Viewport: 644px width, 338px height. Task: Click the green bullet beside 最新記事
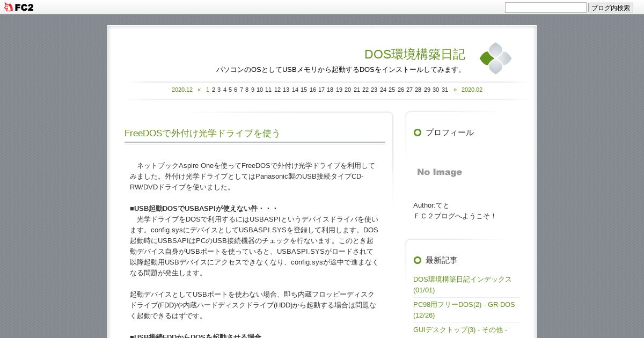[x=418, y=260]
